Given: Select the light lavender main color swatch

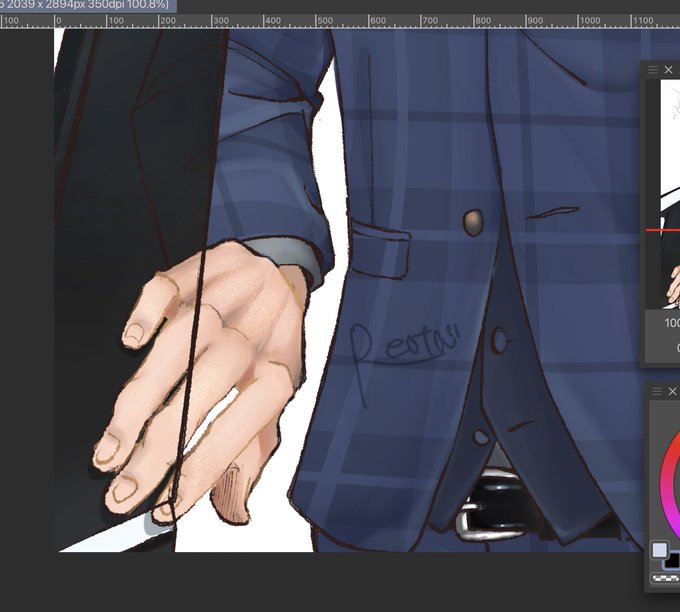Looking at the screenshot, I should 660,550.
